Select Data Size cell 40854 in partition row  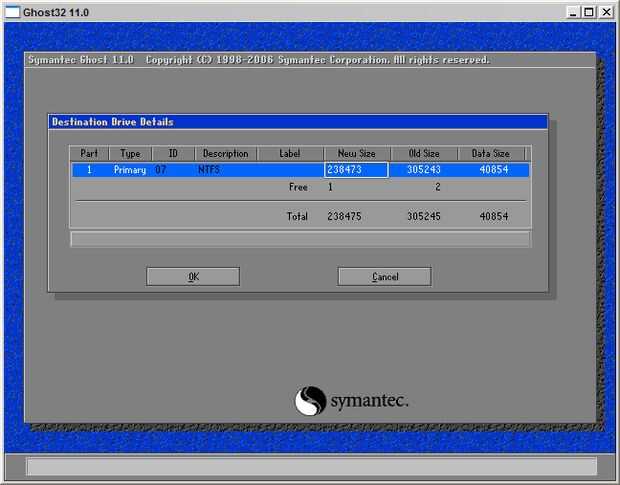pos(493,170)
